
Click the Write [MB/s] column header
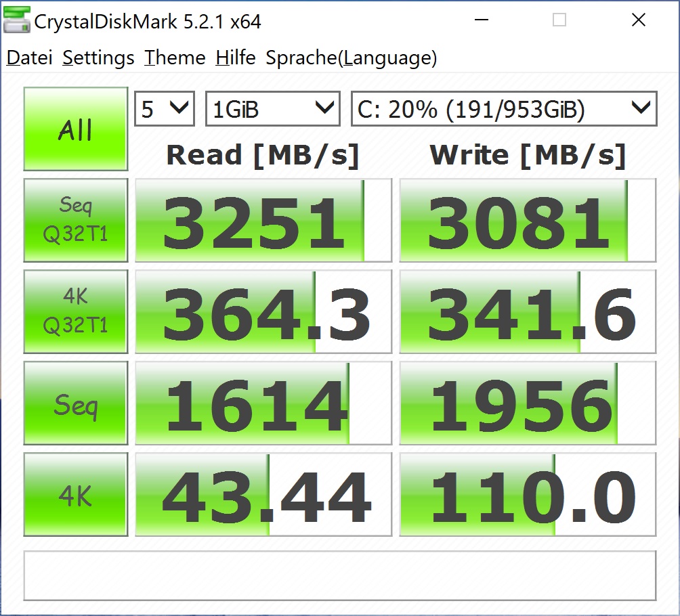[x=528, y=155]
